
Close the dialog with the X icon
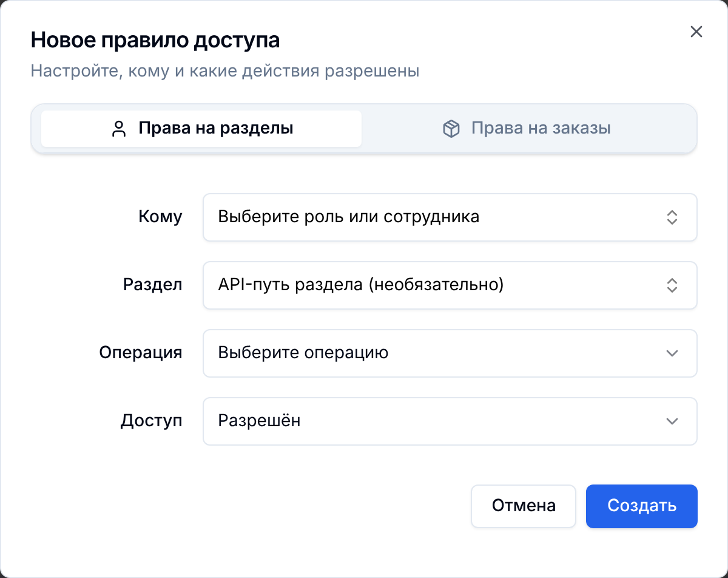point(696,32)
